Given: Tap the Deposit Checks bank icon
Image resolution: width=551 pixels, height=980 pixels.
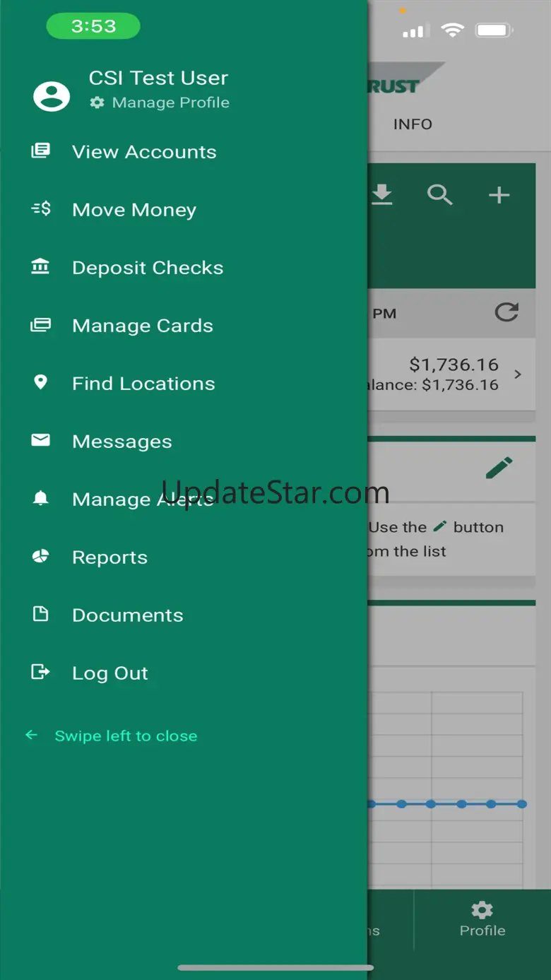Looking at the screenshot, I should (41, 266).
